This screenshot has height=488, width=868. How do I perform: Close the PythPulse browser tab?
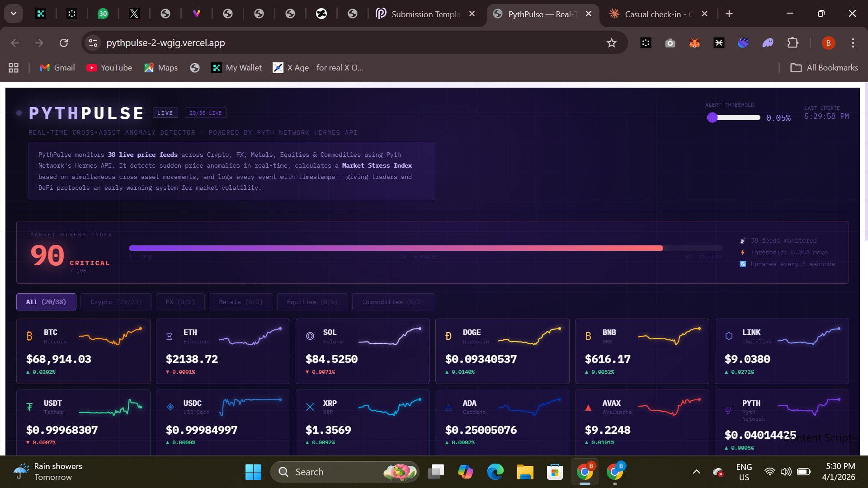pyautogui.click(x=589, y=14)
